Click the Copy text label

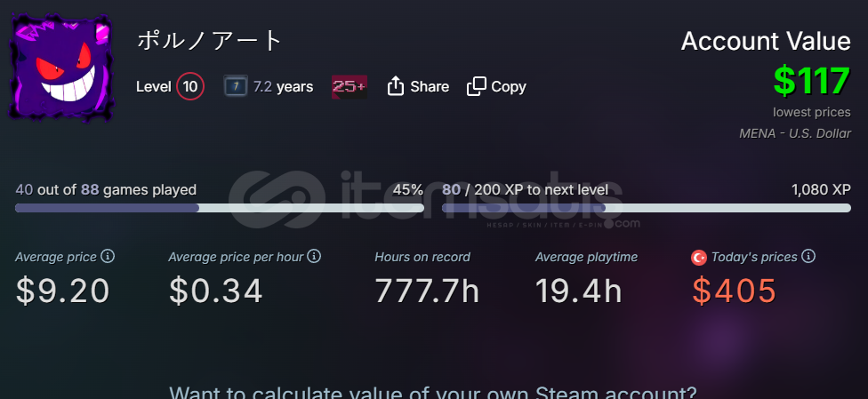pyautogui.click(x=508, y=87)
